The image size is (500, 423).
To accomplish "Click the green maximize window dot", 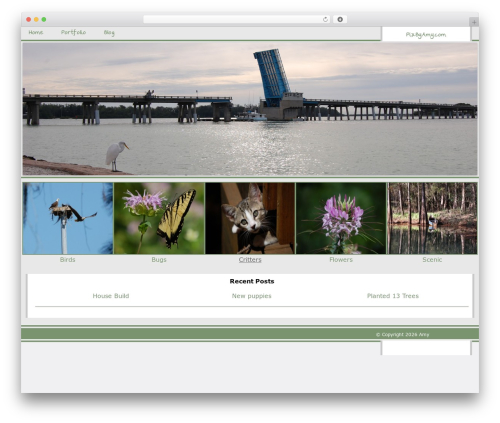I will (x=44, y=20).
